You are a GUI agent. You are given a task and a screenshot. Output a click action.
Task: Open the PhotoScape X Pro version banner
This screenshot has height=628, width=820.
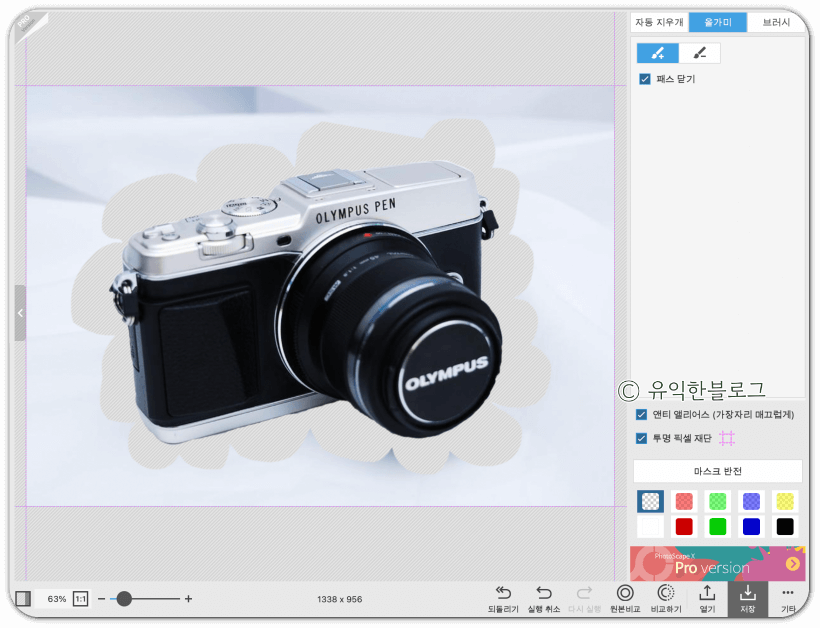(718, 564)
